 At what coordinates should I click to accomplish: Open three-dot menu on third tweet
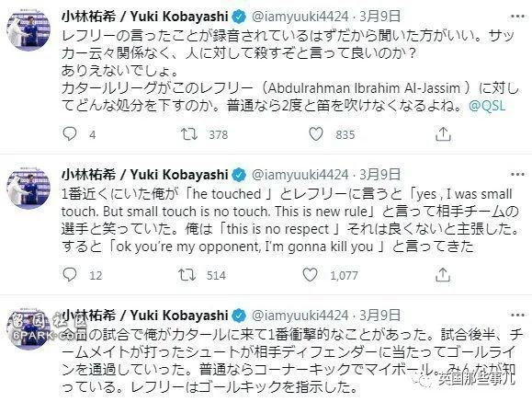click(x=517, y=315)
